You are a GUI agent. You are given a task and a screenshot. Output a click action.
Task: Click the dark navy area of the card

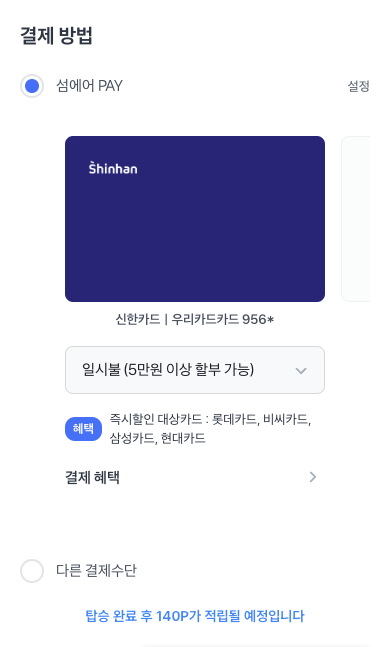pyautogui.click(x=195, y=239)
